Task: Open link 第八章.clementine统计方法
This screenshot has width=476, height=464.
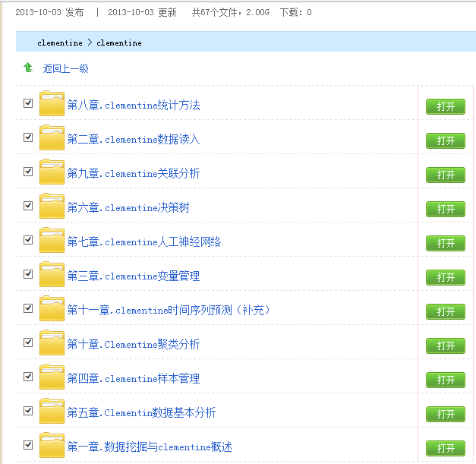Action: coord(134,105)
